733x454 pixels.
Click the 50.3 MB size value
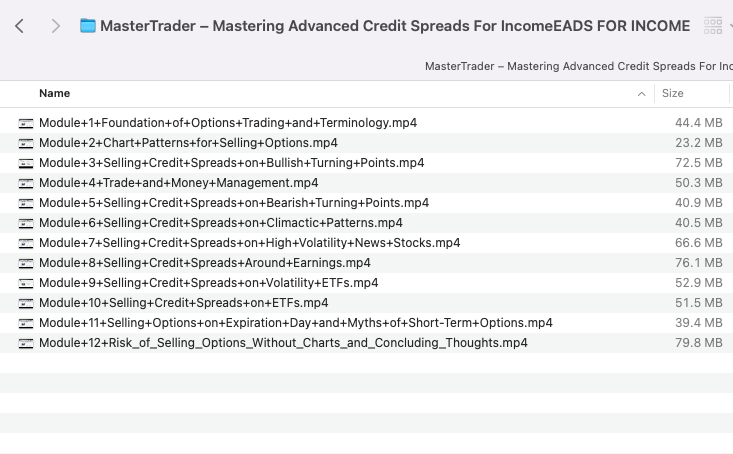699,183
